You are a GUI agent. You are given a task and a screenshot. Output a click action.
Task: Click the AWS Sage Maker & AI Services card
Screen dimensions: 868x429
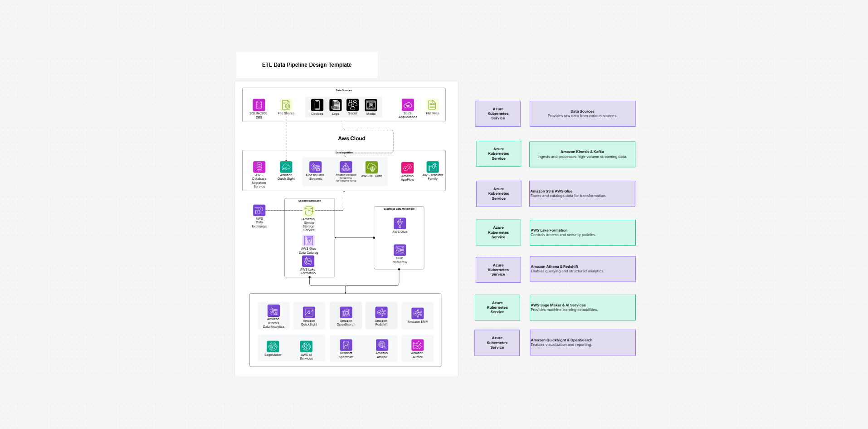pyautogui.click(x=582, y=308)
